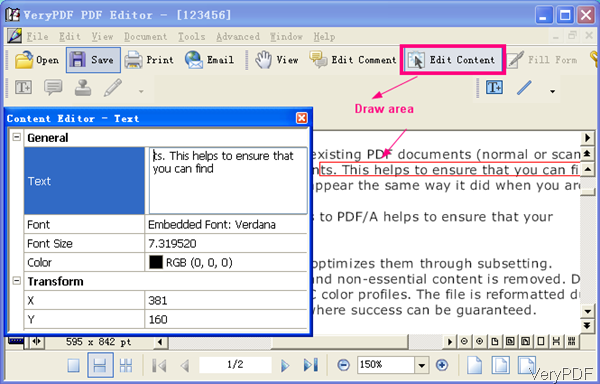The image size is (600, 384).
Task: Open the zoom level dropdown arrow
Action: click(421, 365)
